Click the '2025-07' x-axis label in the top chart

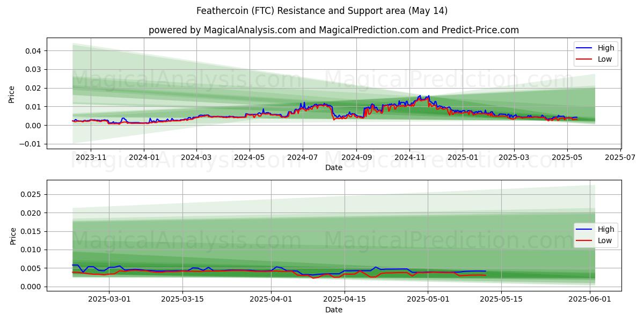click(620, 157)
